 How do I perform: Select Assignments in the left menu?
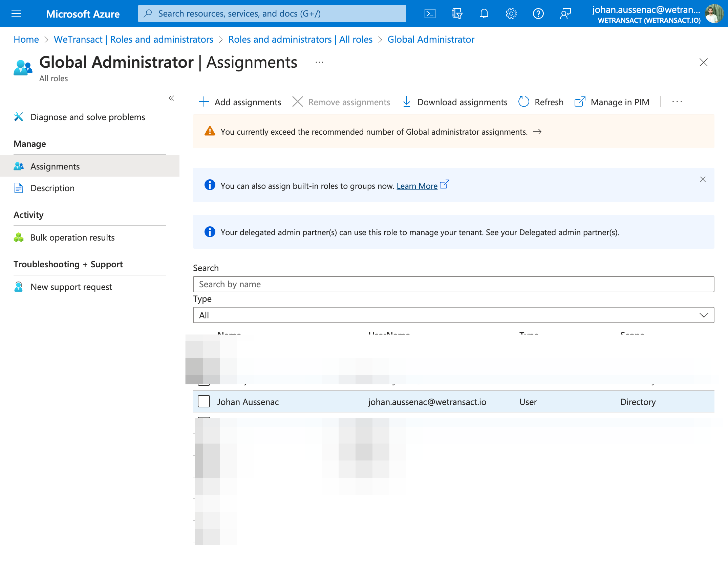pyautogui.click(x=90, y=166)
